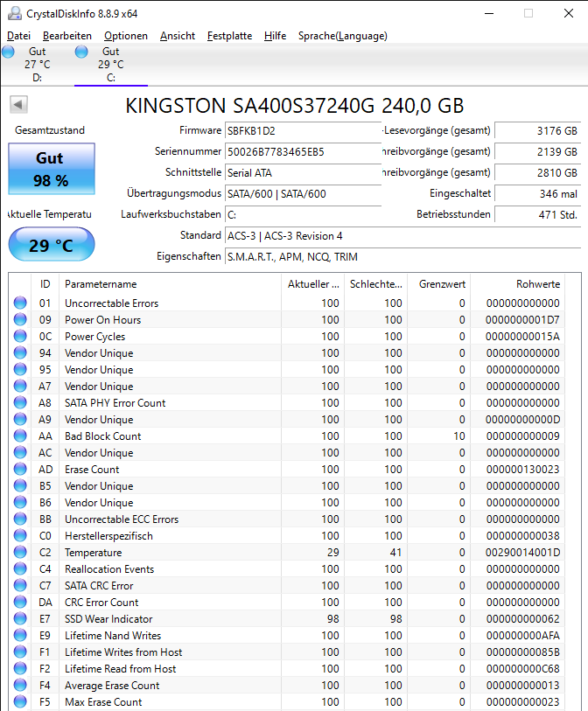Click the blue status orb for drive C:
This screenshot has width=588, height=711.
click(81, 52)
